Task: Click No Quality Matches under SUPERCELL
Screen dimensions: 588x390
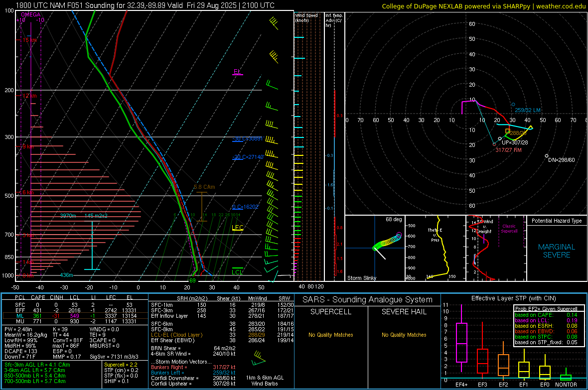Action: pyautogui.click(x=331, y=335)
